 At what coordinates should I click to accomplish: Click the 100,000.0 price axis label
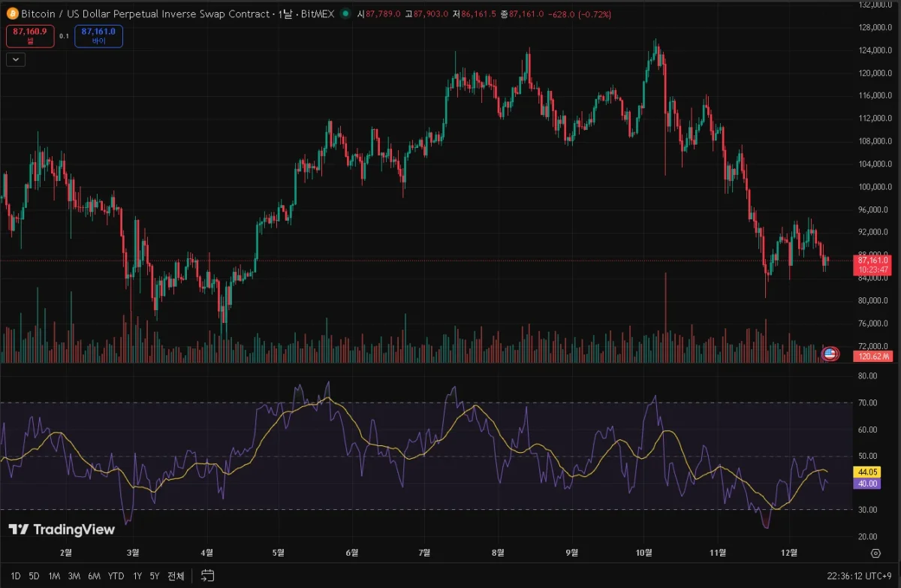(874, 187)
